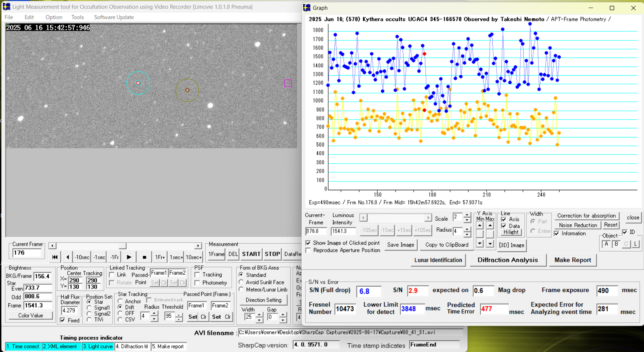Maximize the Graph window
The width and height of the screenshot is (644, 352).
point(612,8)
